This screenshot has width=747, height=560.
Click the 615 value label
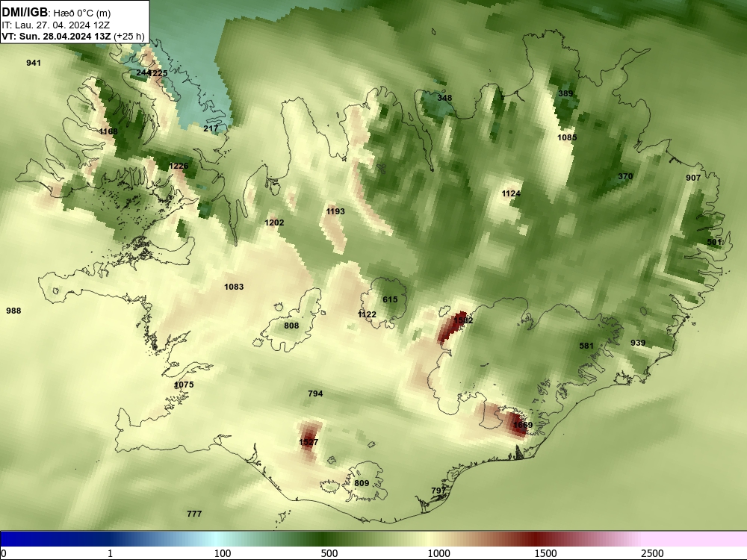point(390,299)
